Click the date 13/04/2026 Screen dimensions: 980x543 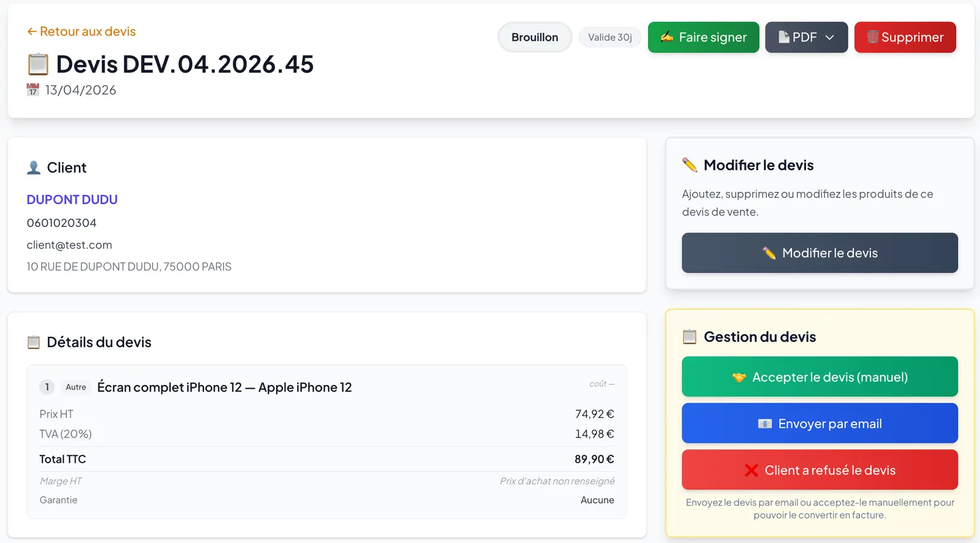click(x=81, y=90)
